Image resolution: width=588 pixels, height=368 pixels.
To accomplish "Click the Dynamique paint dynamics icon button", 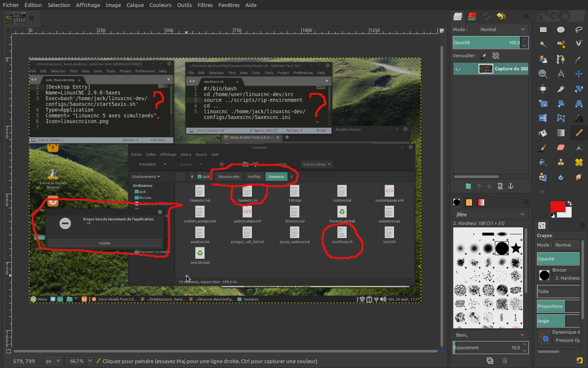I will point(544,337).
